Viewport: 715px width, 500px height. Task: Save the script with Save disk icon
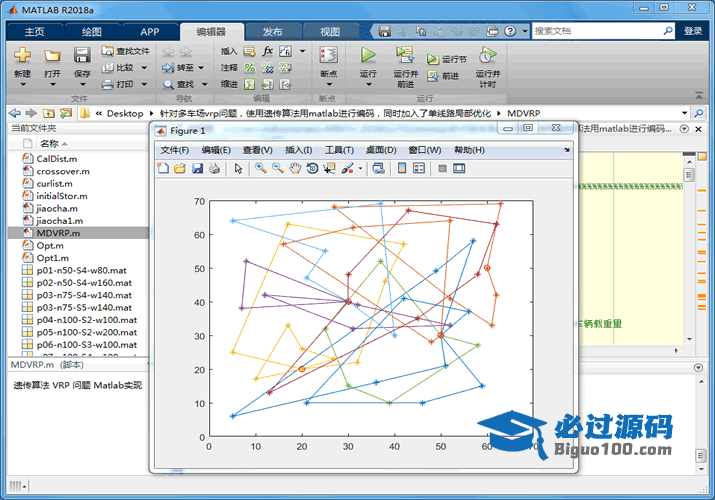(x=82, y=55)
